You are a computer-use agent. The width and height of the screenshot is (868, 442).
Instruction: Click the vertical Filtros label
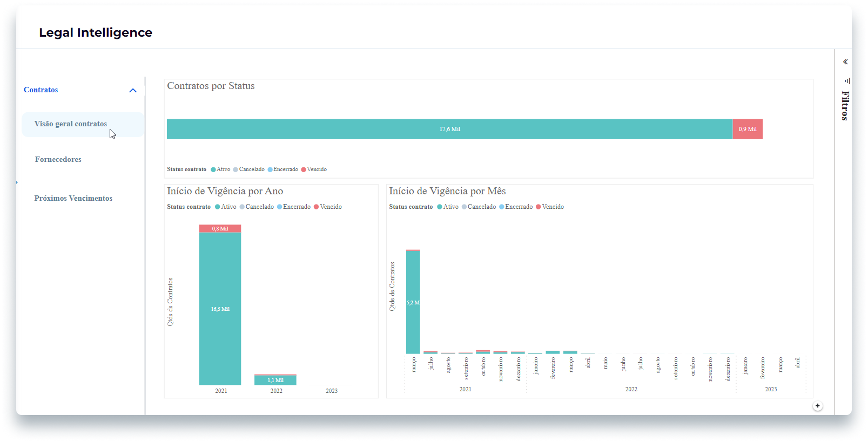click(x=845, y=105)
